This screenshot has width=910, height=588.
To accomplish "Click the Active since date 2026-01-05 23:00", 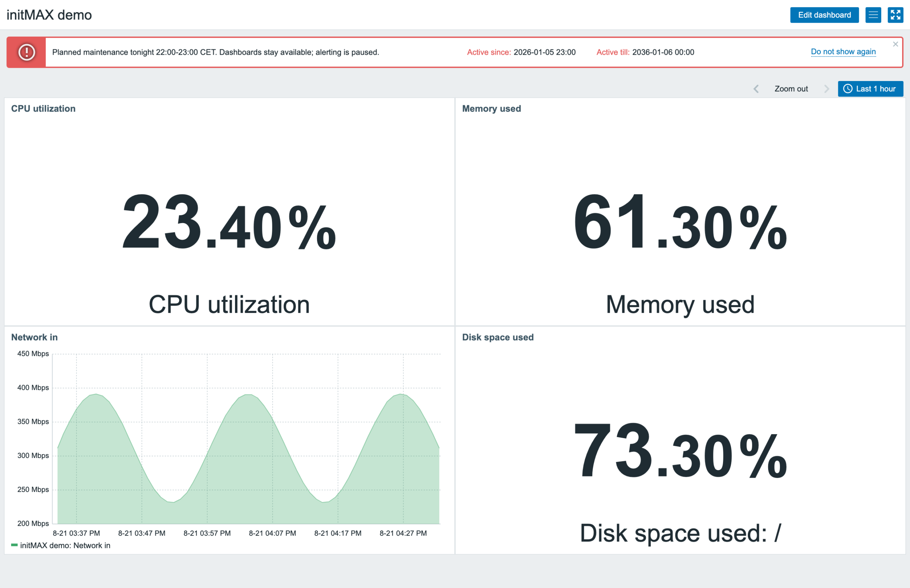I will [x=544, y=52].
